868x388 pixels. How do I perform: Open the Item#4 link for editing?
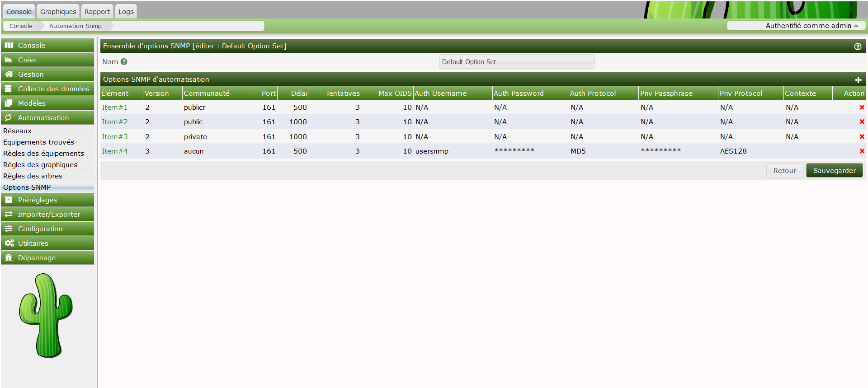pyautogui.click(x=114, y=151)
